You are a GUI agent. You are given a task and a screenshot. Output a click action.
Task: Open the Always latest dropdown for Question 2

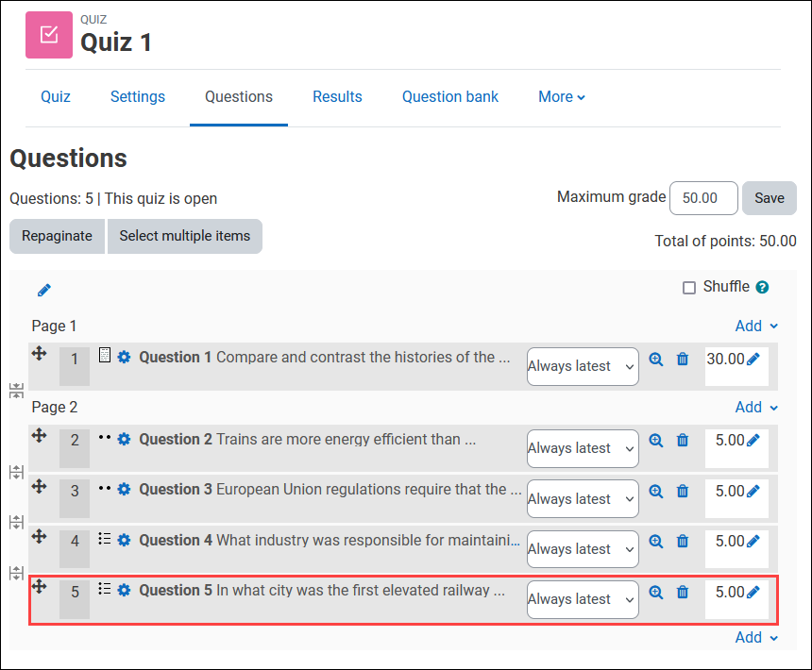583,448
